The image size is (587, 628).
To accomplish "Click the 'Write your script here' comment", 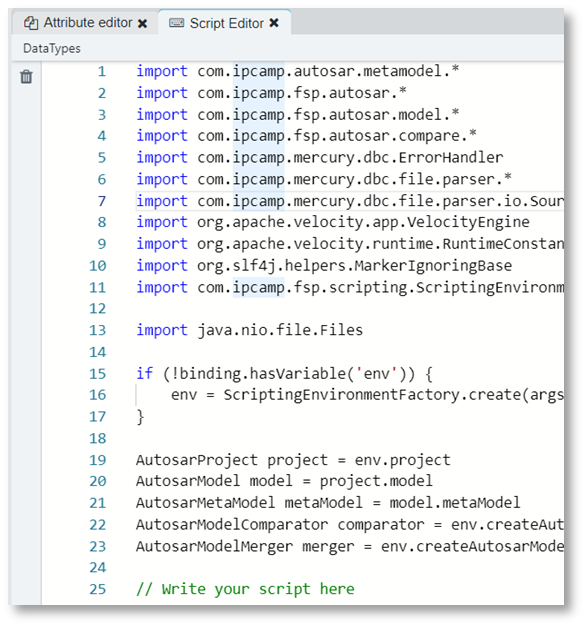I will point(245,589).
